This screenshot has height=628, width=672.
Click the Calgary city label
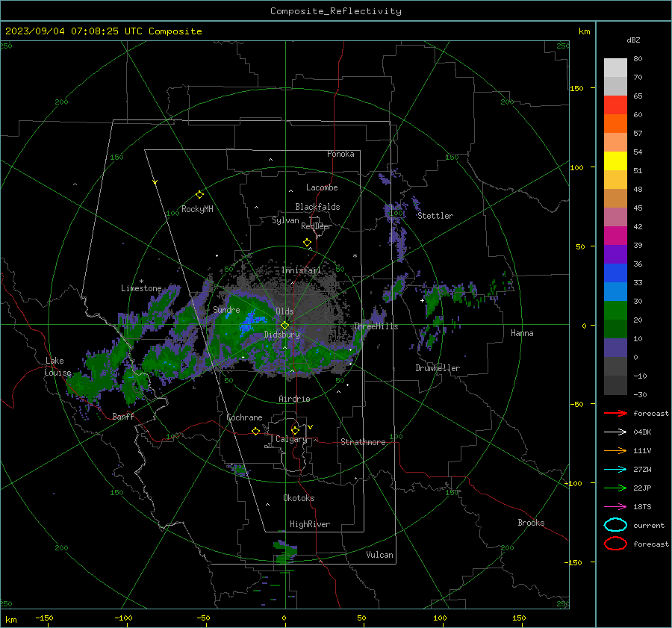[x=291, y=439]
